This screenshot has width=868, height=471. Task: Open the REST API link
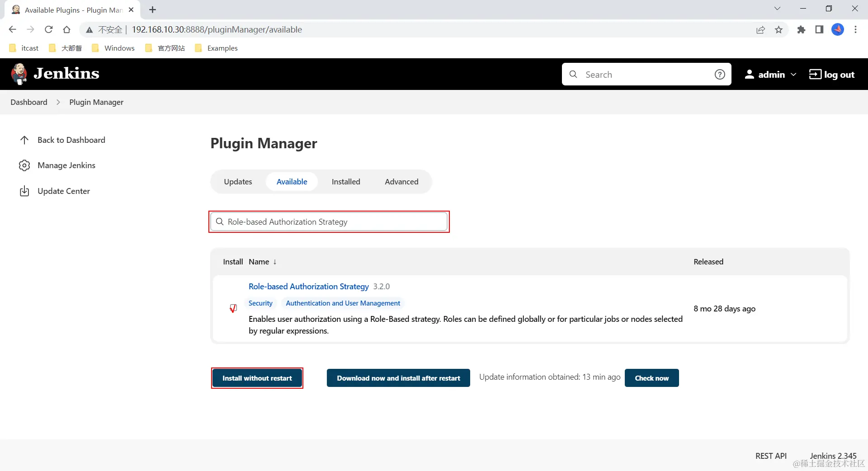click(771, 456)
